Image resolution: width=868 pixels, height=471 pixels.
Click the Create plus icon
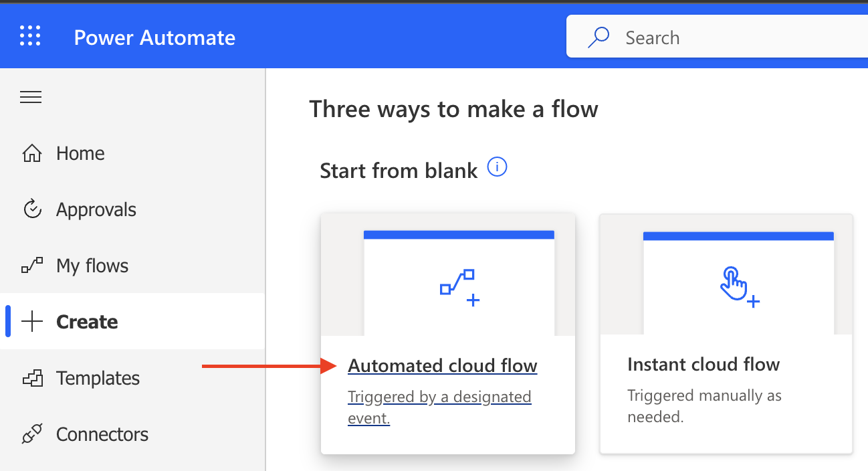tap(31, 322)
